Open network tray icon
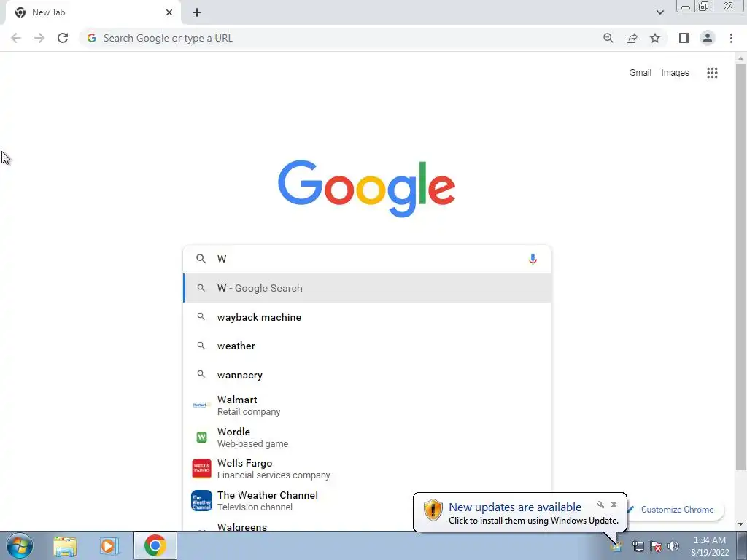 (x=638, y=546)
